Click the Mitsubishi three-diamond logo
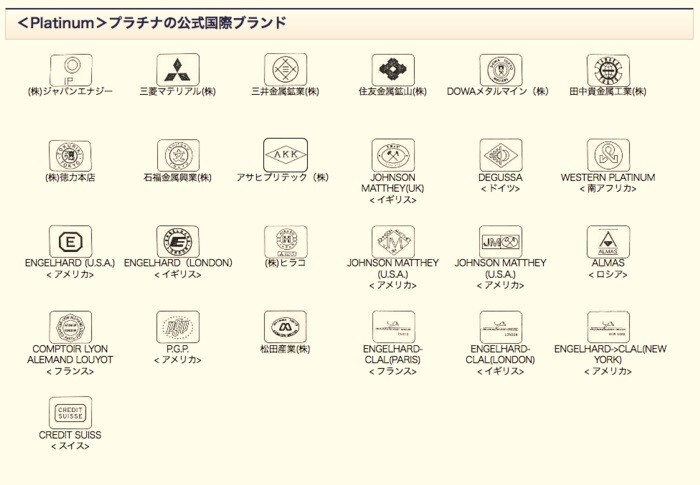The image size is (700, 485). [178, 70]
